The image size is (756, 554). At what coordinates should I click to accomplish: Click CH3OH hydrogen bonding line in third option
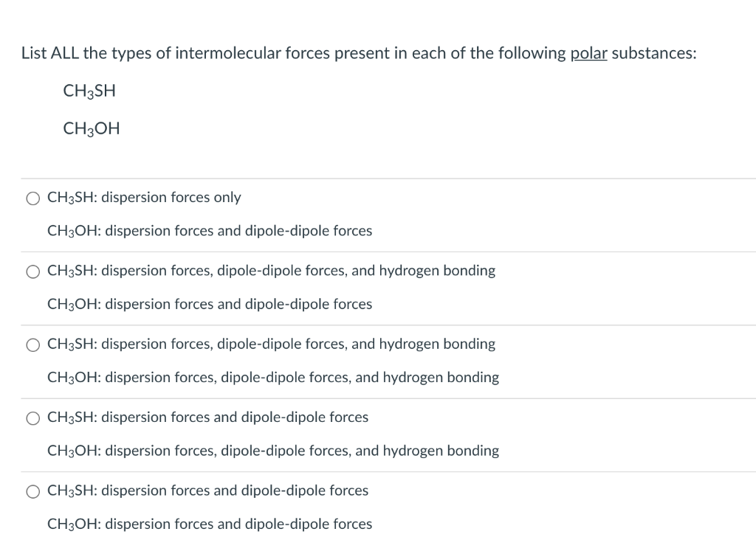coord(273,377)
